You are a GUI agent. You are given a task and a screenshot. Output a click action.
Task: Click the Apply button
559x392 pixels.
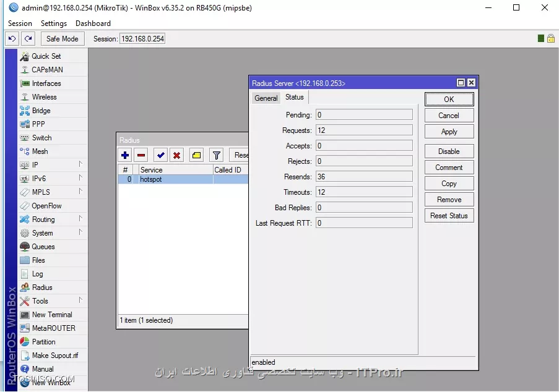point(449,131)
